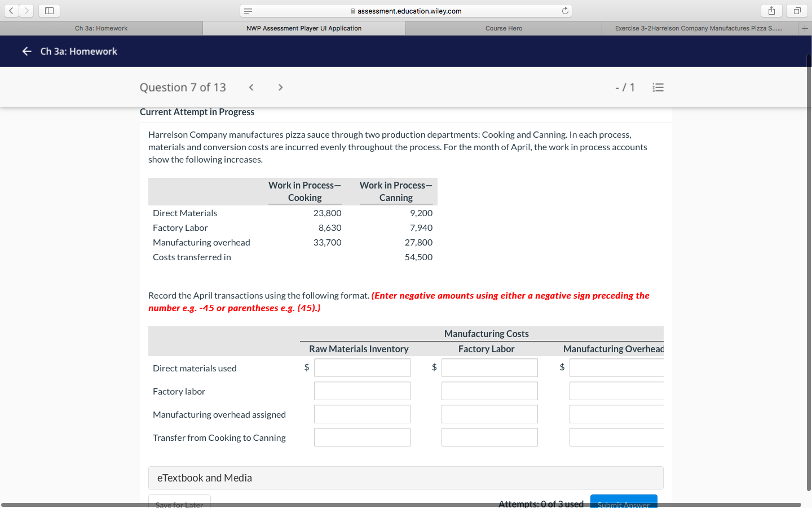Select the Ch 3a: Homework tab
Screen dimensions: 812x508
[x=101, y=28]
